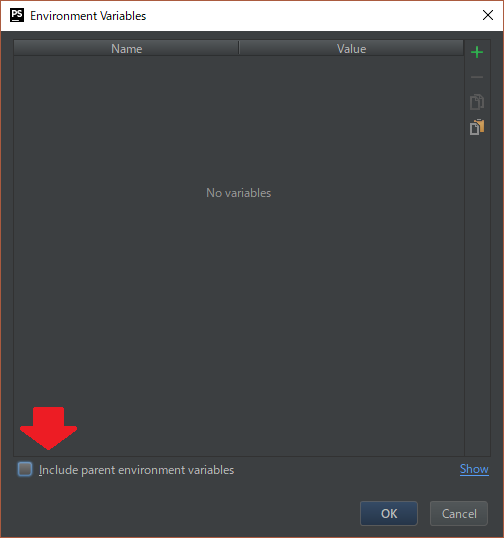The image size is (504, 538).
Task: Click the copy variables icon
Action: coord(477,102)
